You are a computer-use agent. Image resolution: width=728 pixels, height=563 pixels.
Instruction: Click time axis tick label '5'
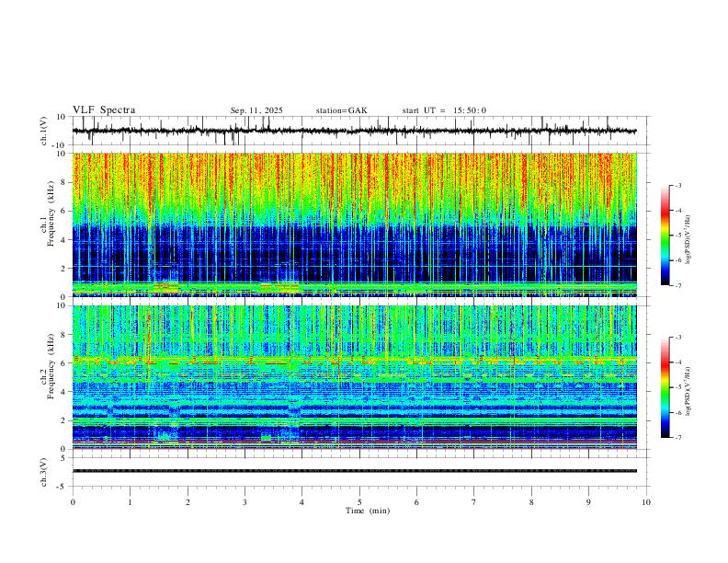[359, 502]
